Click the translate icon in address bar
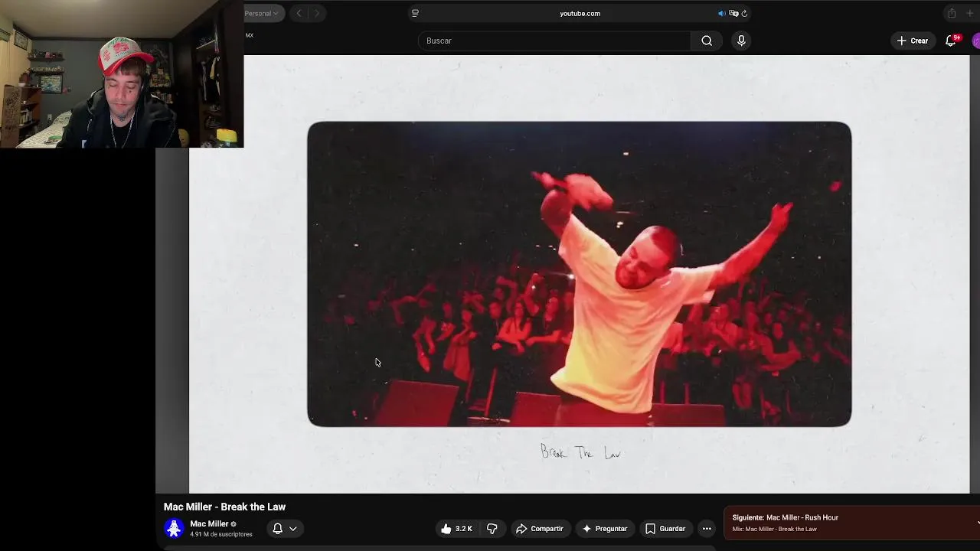 pos(733,13)
